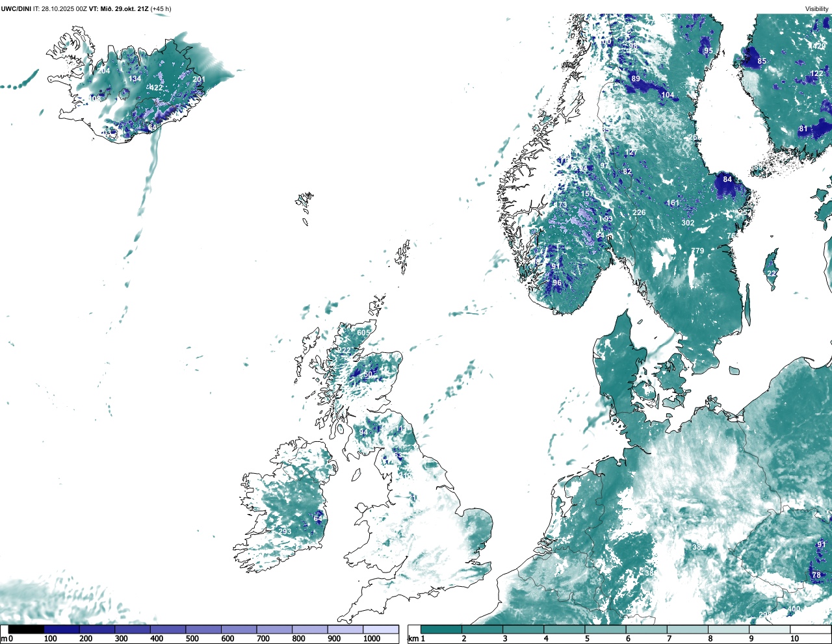832x644 pixels.
Task: Click the '605' value in northern Scotland
Action: click(363, 333)
